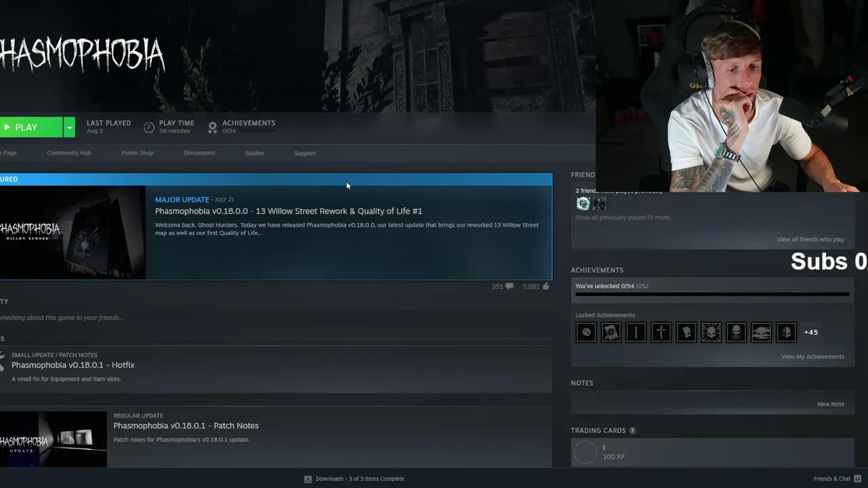Click the "58 minutes" play time text

pos(174,131)
